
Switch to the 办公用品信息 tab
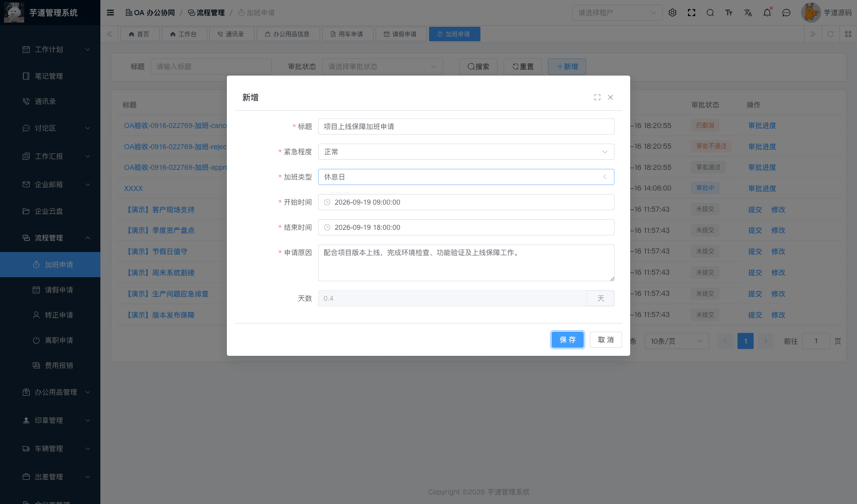(287, 34)
